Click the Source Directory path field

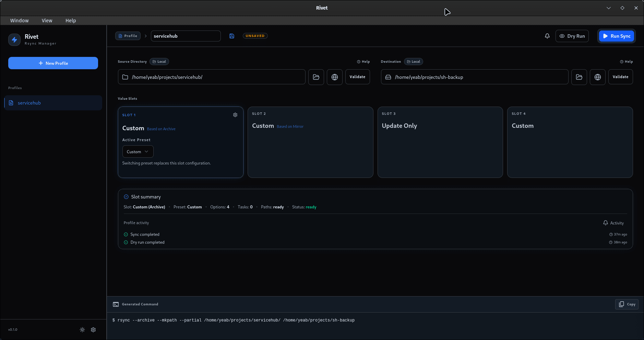(212, 77)
